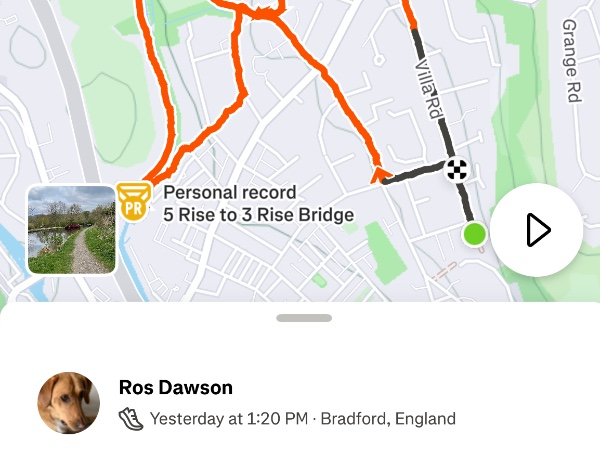Open the 5 Rise to 3 Rise Bridge segment
The width and height of the screenshot is (600, 450).
pyautogui.click(x=258, y=215)
